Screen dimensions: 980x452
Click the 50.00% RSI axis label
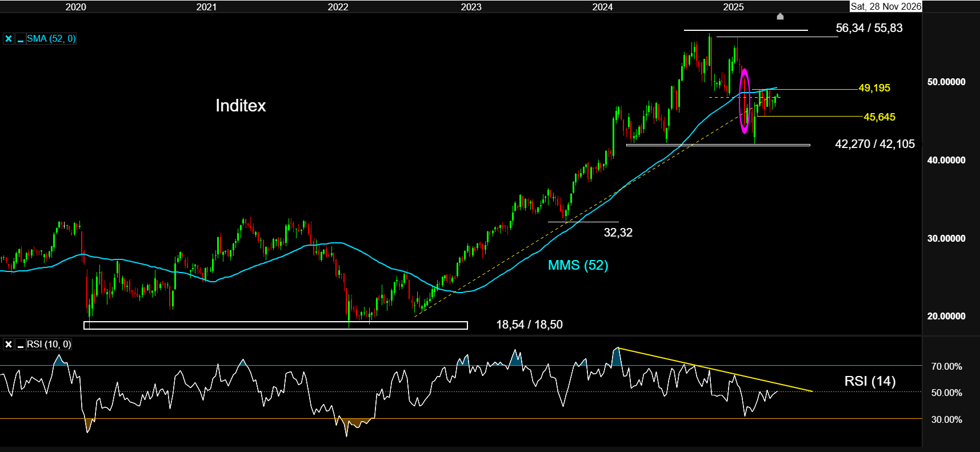[x=946, y=393]
